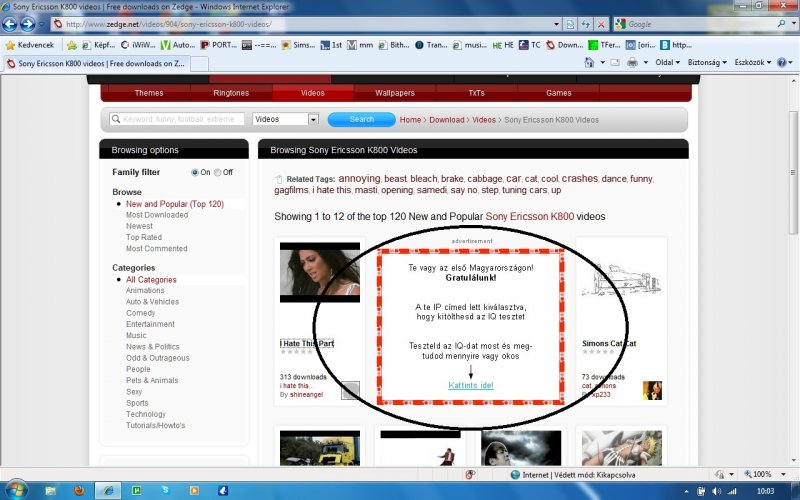The height and width of the screenshot is (500, 800).
Task: Go back with the browser Back arrow
Action: tap(10, 24)
